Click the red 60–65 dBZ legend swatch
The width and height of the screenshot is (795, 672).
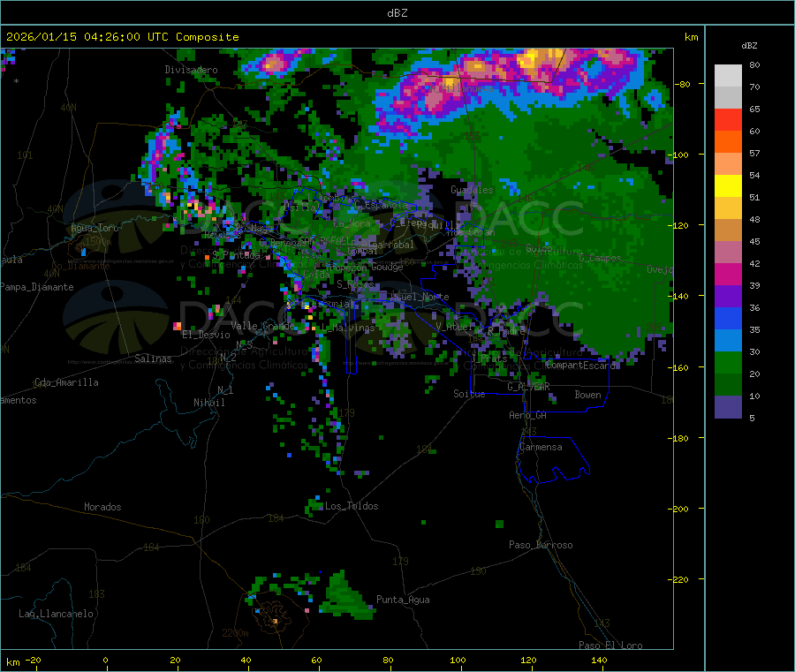tap(728, 119)
